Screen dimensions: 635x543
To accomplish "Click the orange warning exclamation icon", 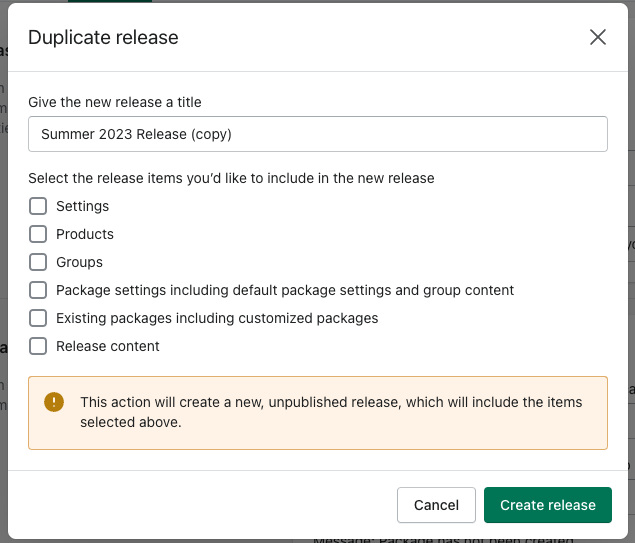I will [x=54, y=402].
